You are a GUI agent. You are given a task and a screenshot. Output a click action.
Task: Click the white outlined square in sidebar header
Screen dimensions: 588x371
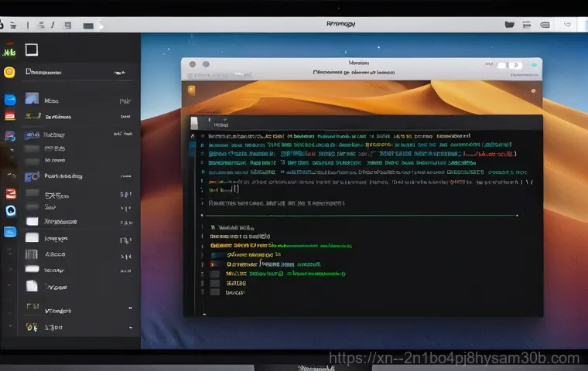[x=32, y=49]
